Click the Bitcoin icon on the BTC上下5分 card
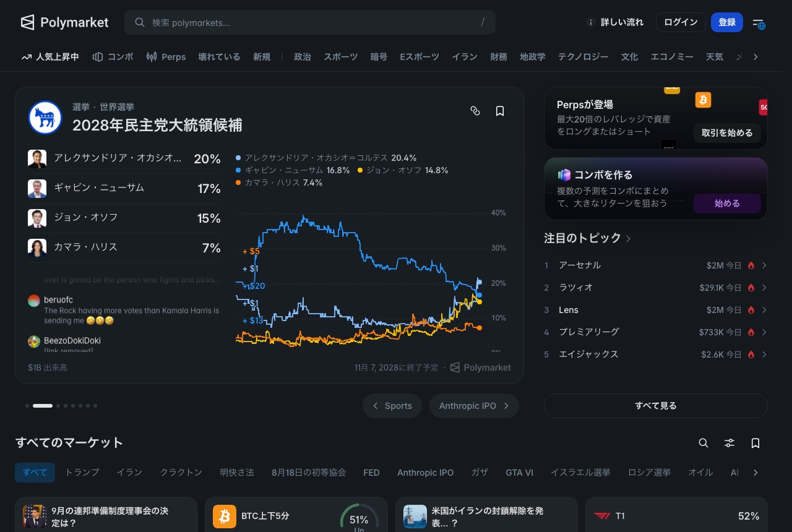Image resolution: width=792 pixels, height=532 pixels. (x=225, y=517)
